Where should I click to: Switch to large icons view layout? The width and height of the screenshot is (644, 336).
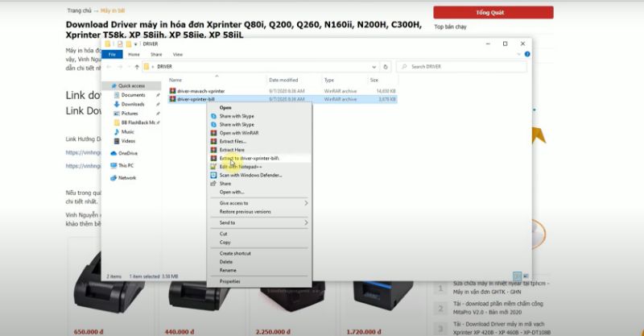(524, 275)
